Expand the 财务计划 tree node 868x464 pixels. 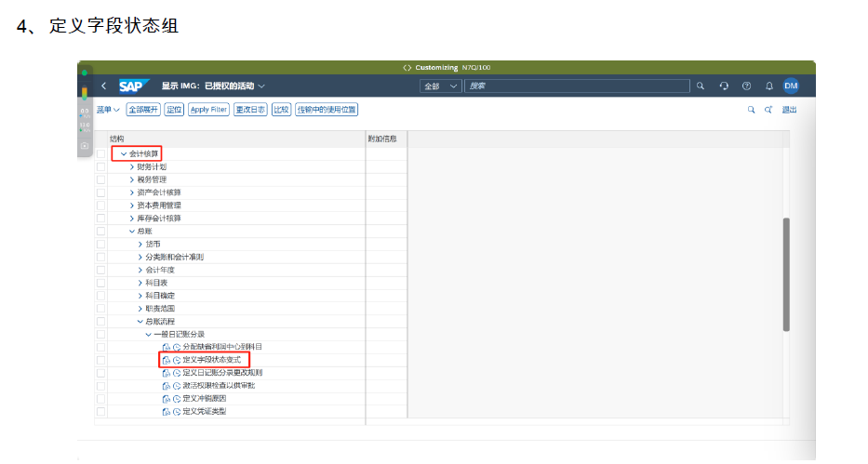[131, 166]
